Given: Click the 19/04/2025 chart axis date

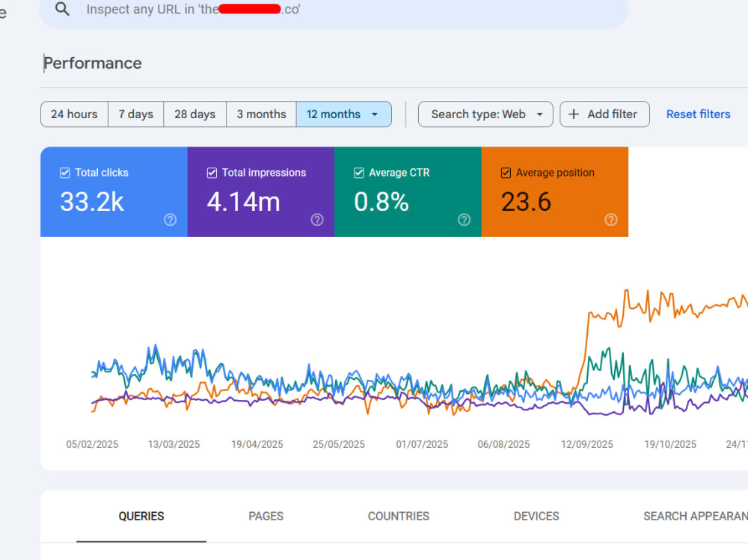Looking at the screenshot, I should click(x=257, y=444).
